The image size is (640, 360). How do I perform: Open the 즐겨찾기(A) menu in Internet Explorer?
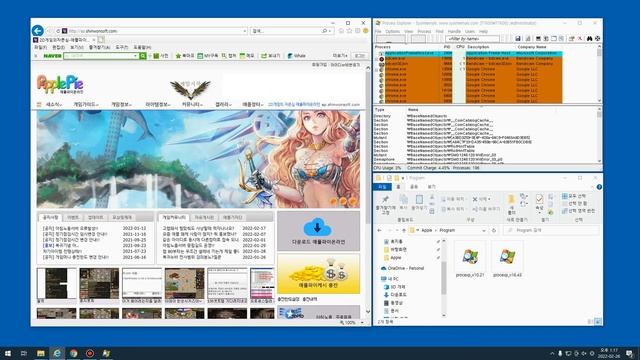coord(99,47)
